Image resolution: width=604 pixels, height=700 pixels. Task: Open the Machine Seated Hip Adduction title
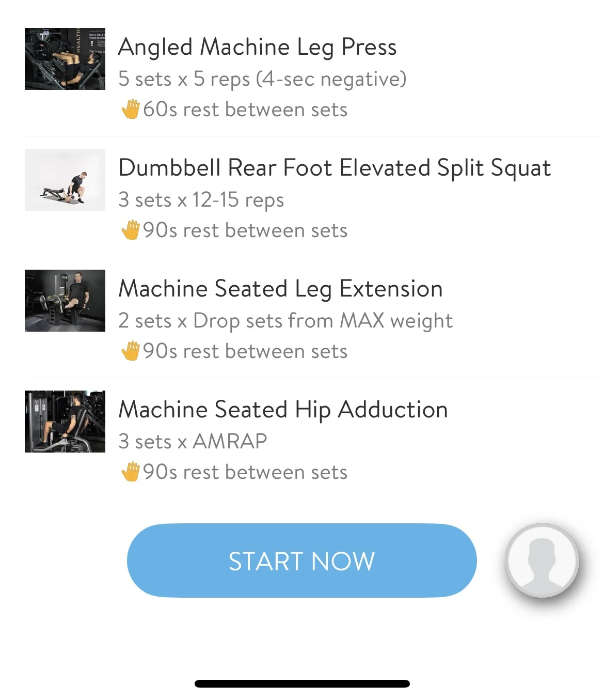click(283, 410)
